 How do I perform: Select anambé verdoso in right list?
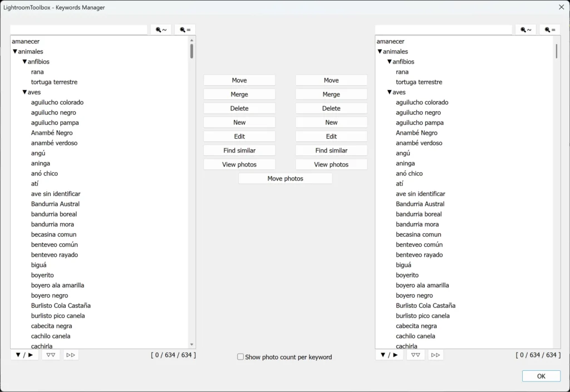[419, 143]
